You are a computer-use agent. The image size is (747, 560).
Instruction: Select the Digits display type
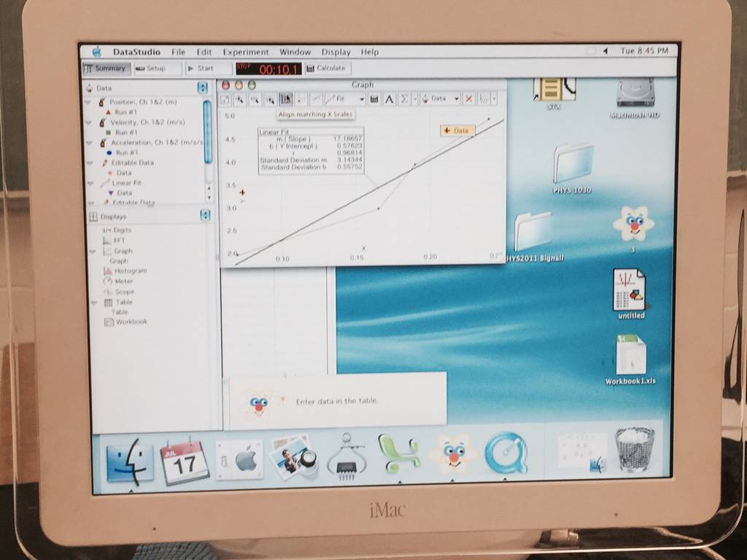tap(117, 230)
